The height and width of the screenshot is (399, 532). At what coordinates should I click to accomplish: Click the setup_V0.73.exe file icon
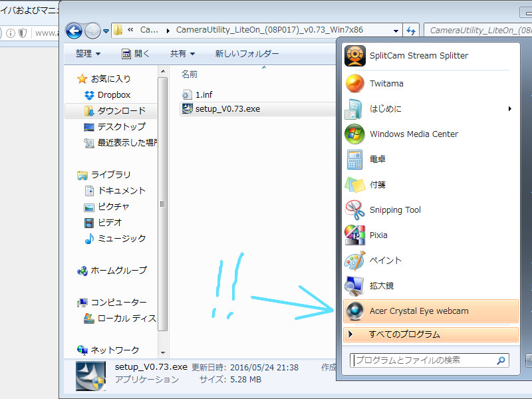[x=188, y=108]
